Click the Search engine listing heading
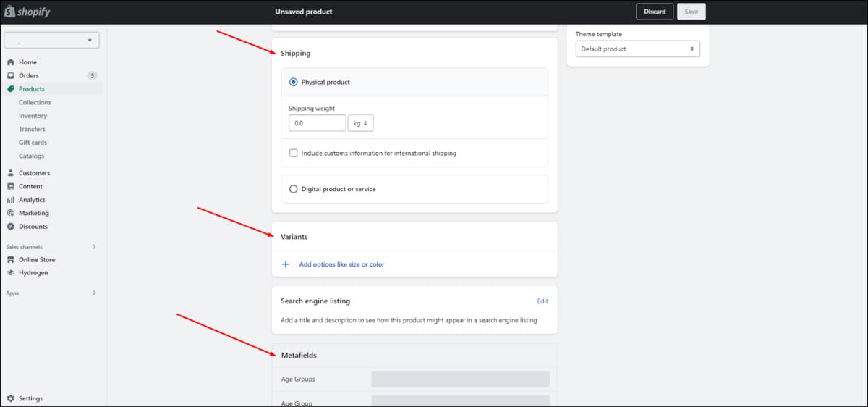 pyautogui.click(x=315, y=301)
